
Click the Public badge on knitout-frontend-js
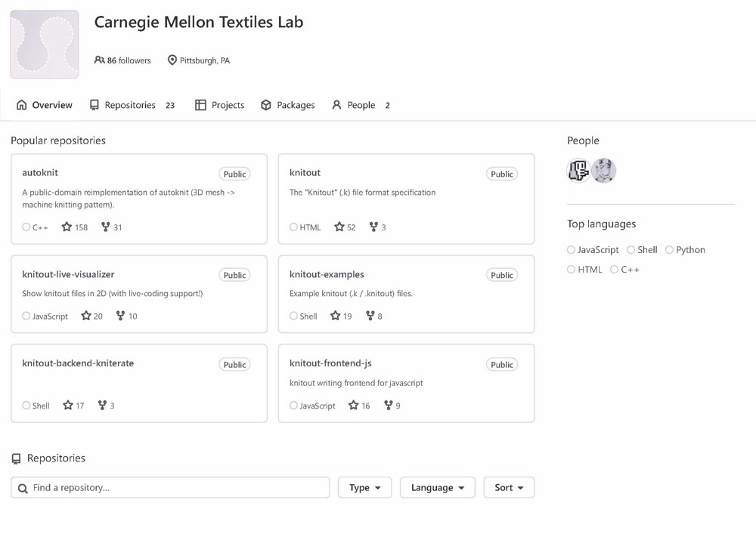[x=502, y=365]
